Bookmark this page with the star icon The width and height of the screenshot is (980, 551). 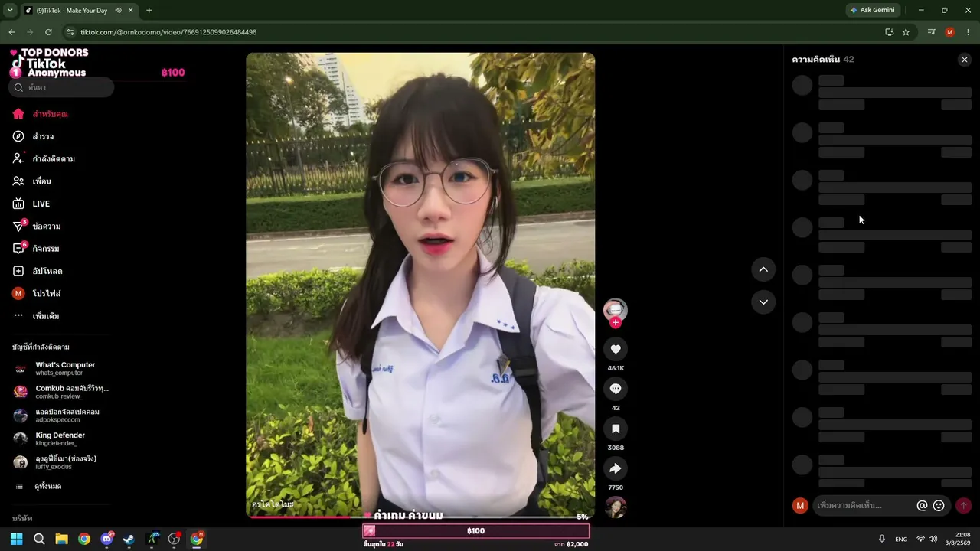(x=906, y=32)
